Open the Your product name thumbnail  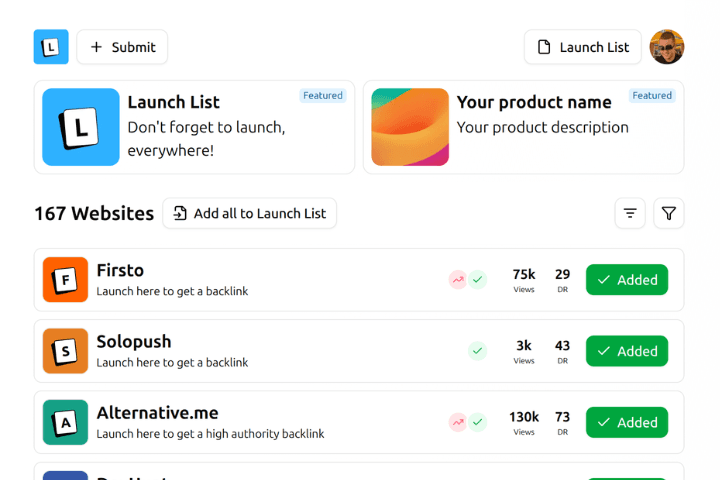pyautogui.click(x=410, y=127)
